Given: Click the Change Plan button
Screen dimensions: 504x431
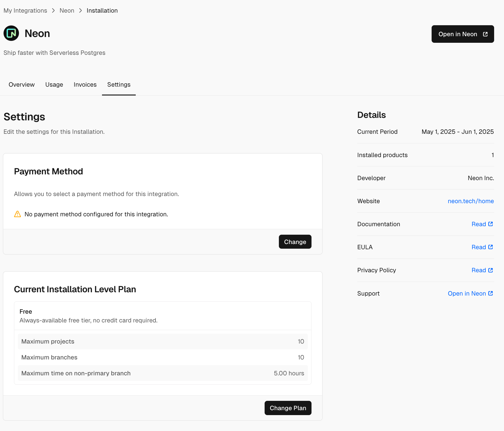Looking at the screenshot, I should (x=288, y=408).
